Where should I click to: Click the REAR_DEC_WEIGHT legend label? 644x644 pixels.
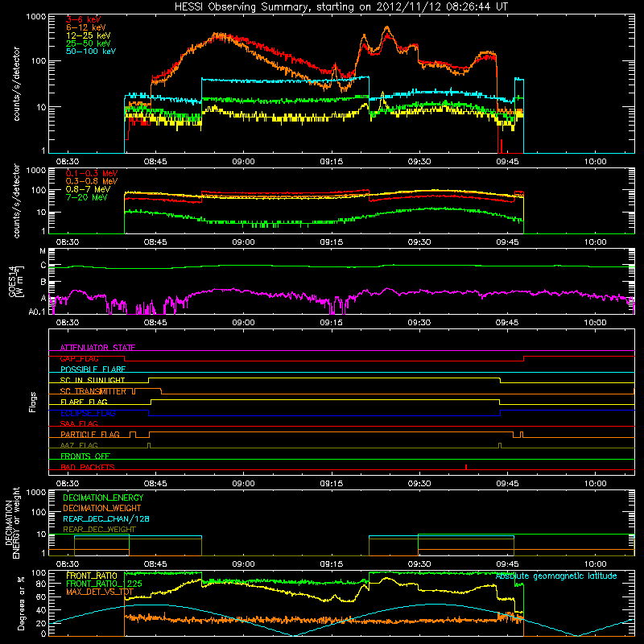click(x=99, y=530)
